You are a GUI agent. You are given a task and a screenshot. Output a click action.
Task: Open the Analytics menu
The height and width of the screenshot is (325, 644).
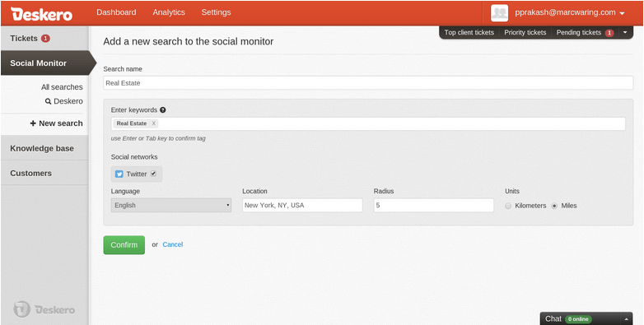[x=169, y=12]
